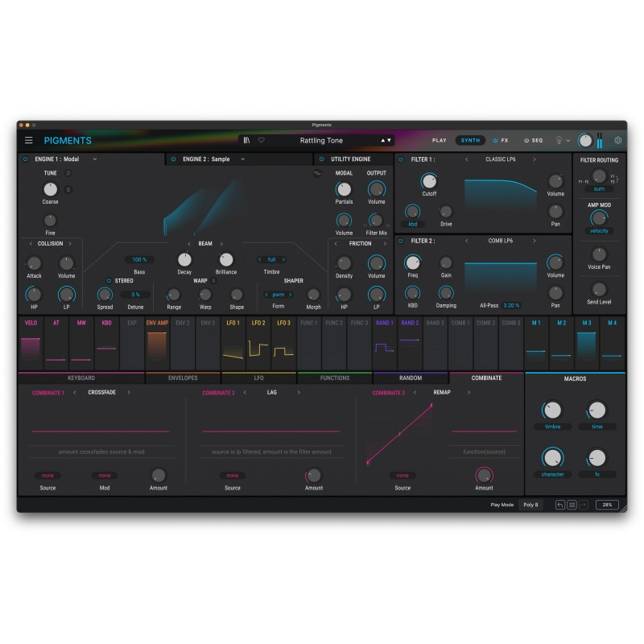Click the redo arrow in the bottom bar
The image size is (644, 644).
[x=583, y=504]
